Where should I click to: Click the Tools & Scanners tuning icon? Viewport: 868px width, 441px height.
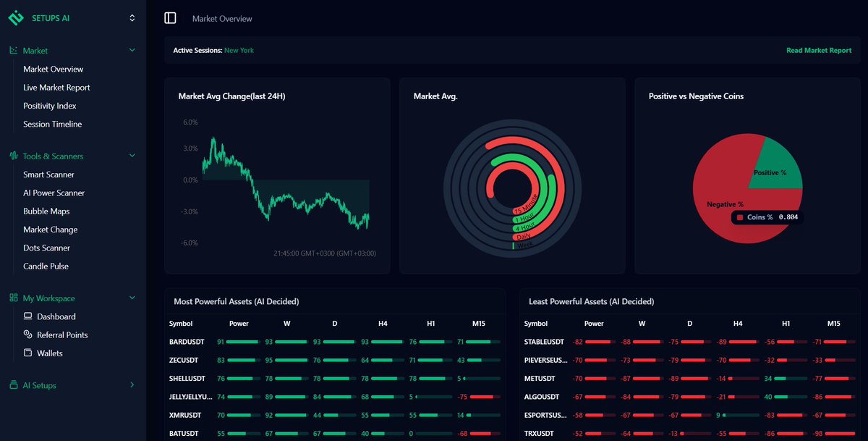13,156
